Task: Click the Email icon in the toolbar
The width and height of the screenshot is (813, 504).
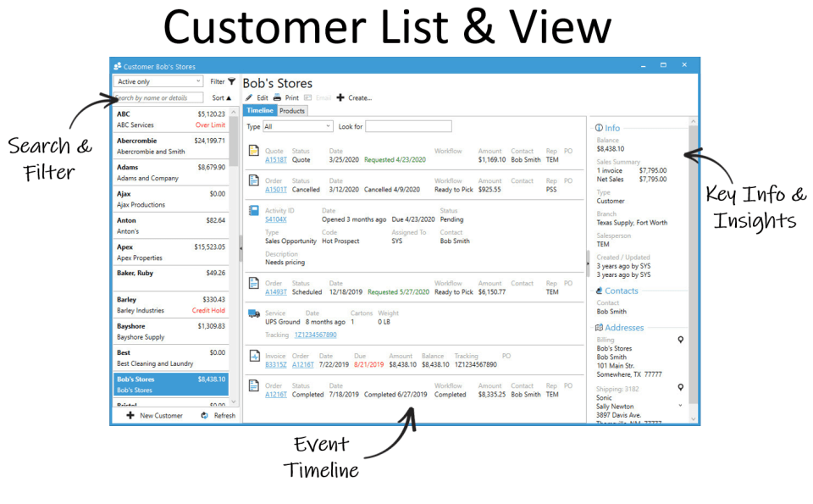Action: 307,97
